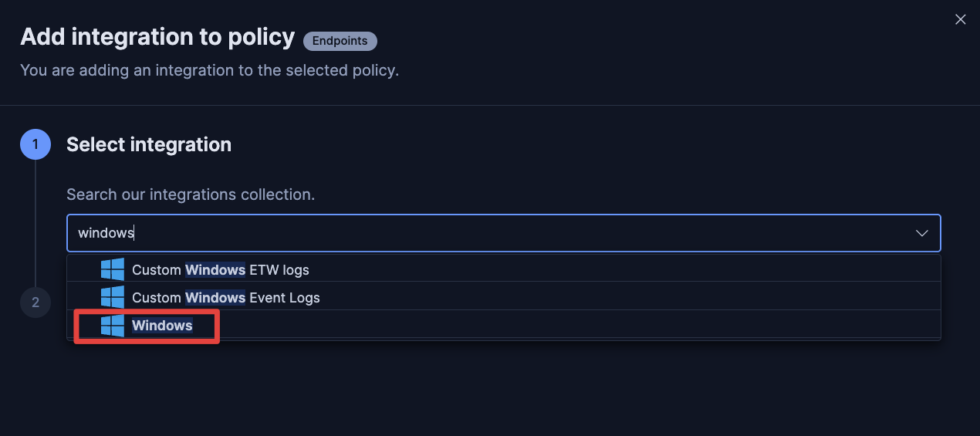
Task: Click the step 2 circle indicator
Action: click(x=35, y=302)
